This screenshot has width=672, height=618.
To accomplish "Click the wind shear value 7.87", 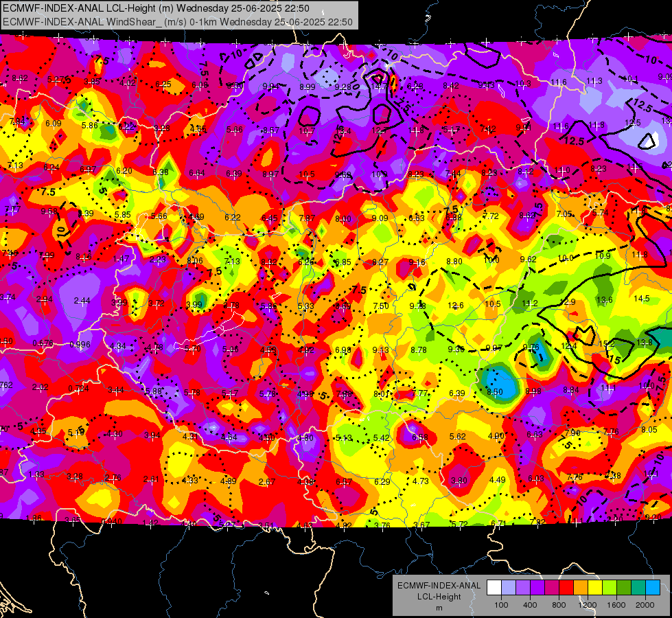I will point(306,218).
